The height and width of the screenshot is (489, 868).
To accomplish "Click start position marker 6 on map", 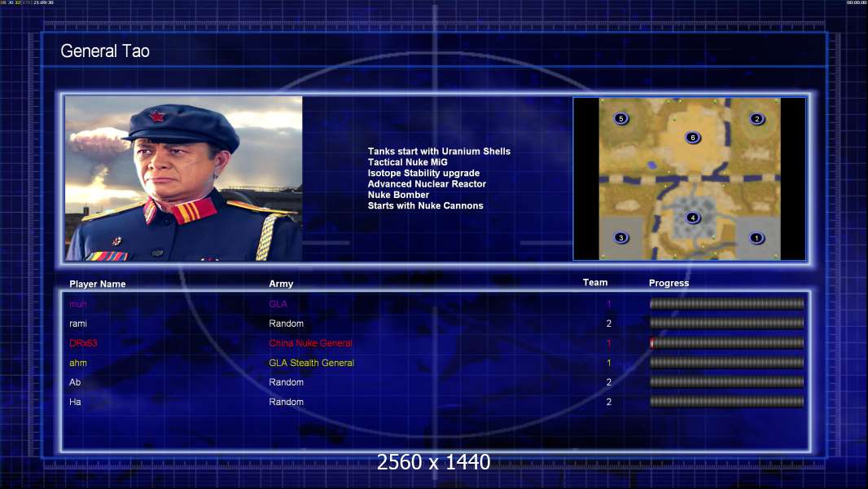I will [x=692, y=138].
